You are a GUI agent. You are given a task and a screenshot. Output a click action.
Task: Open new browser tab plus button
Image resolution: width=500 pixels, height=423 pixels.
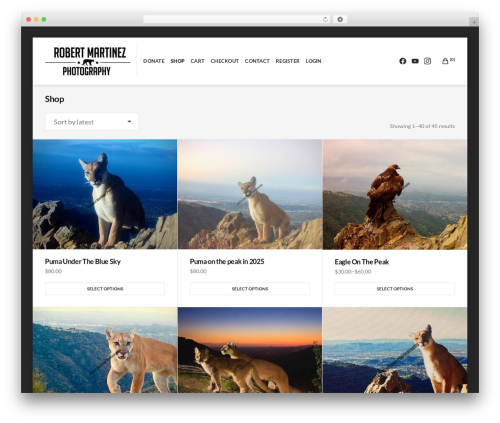click(474, 22)
